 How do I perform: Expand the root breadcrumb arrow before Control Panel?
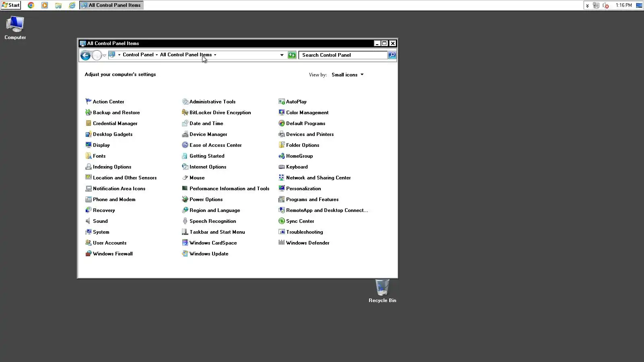click(x=119, y=55)
